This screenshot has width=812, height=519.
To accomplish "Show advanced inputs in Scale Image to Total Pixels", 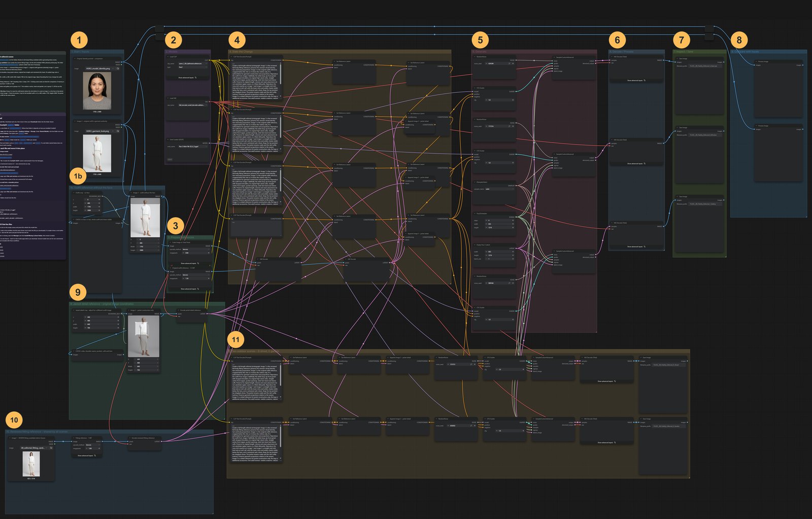I will (190, 263).
